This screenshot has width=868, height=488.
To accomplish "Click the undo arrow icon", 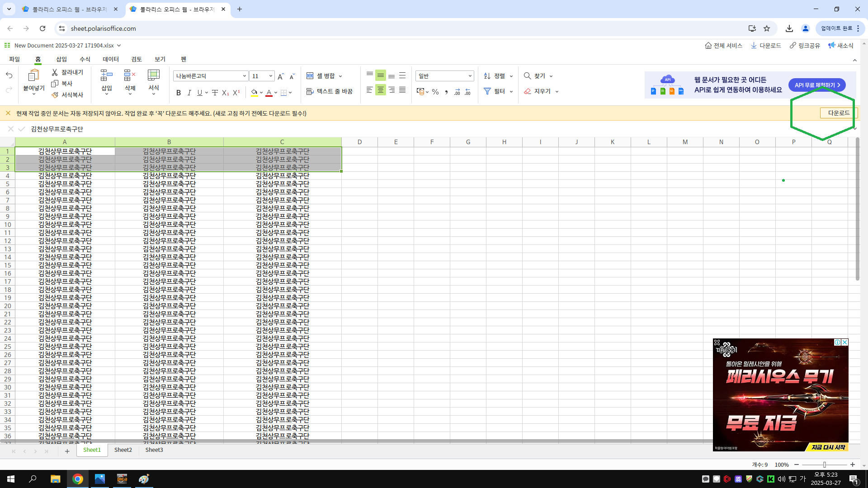I will click(9, 75).
